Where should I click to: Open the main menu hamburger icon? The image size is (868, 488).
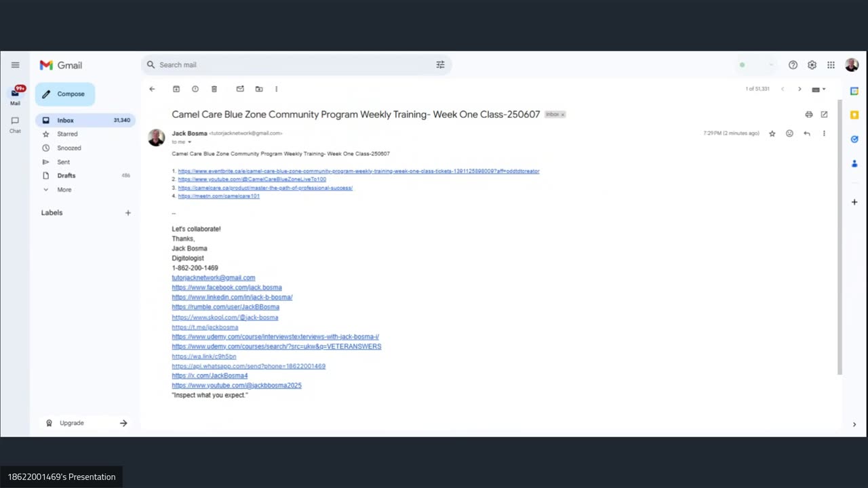15,65
